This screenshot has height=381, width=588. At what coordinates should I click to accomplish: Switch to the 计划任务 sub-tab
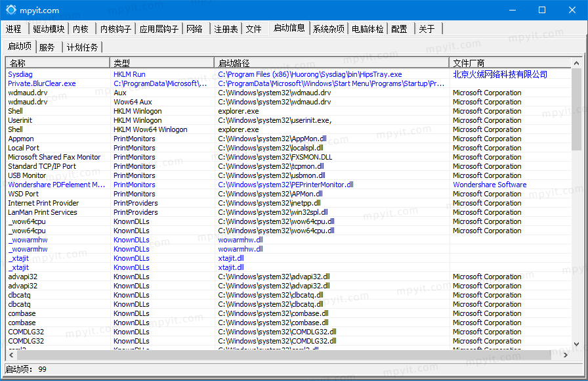click(x=82, y=47)
